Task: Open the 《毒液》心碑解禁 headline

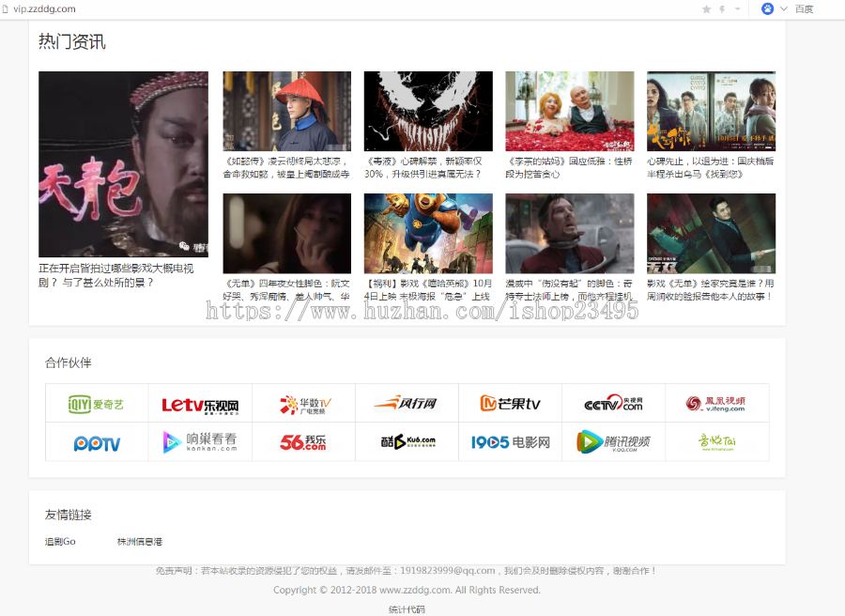Action: tap(423, 167)
